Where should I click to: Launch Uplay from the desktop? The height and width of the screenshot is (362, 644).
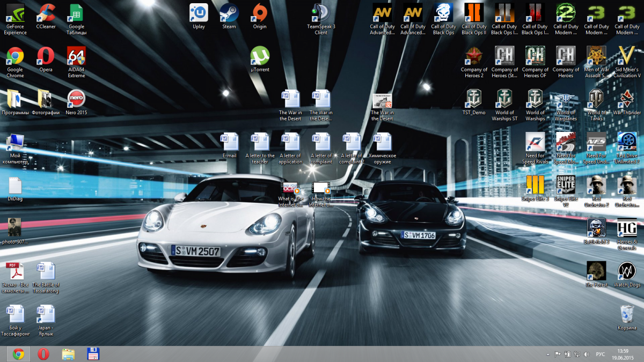[x=199, y=13]
